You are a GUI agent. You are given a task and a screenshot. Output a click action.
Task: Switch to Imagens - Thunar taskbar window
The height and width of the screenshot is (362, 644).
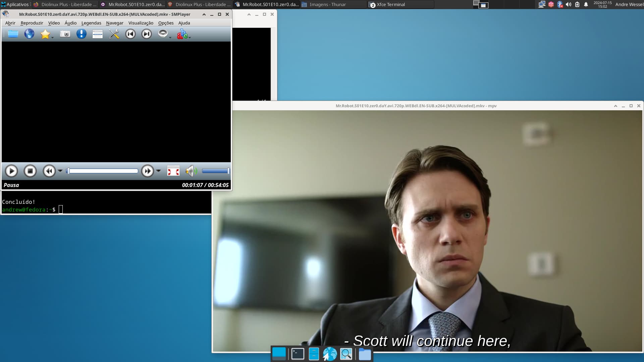tap(334, 4)
